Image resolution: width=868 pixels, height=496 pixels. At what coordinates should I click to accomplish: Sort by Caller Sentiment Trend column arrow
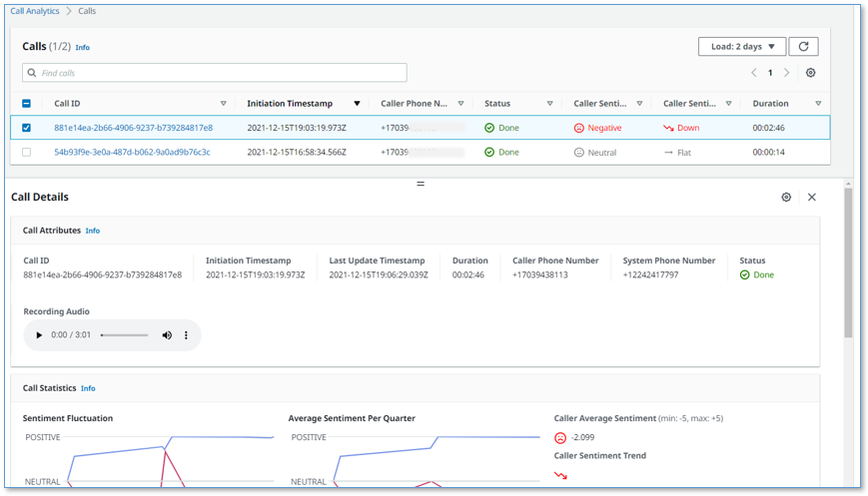point(728,104)
